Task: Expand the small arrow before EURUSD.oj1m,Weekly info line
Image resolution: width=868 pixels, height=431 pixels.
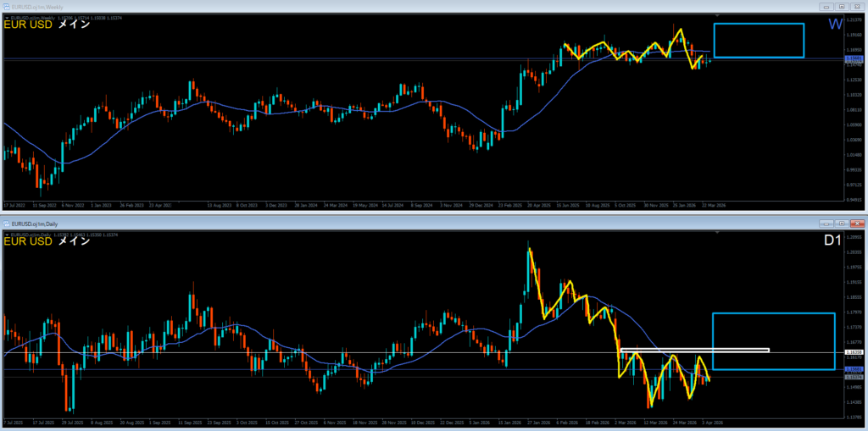Action: click(7, 18)
